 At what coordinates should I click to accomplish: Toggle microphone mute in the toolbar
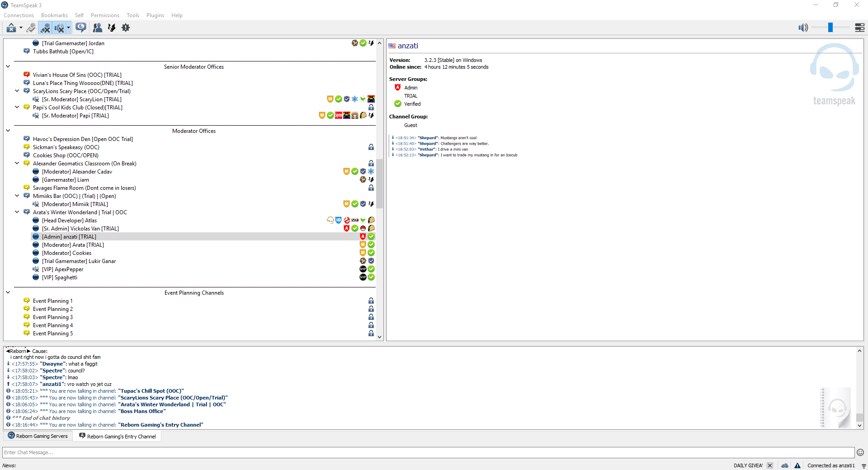pos(45,28)
